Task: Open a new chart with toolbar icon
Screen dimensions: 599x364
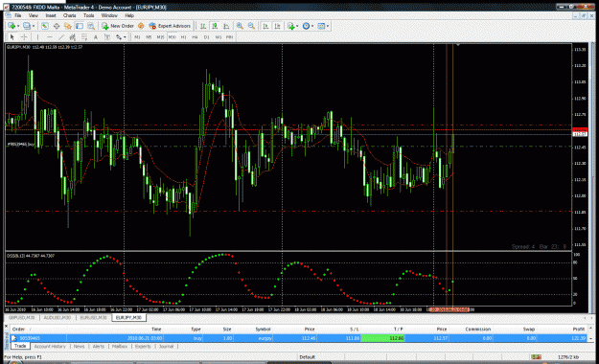Action: (12, 26)
